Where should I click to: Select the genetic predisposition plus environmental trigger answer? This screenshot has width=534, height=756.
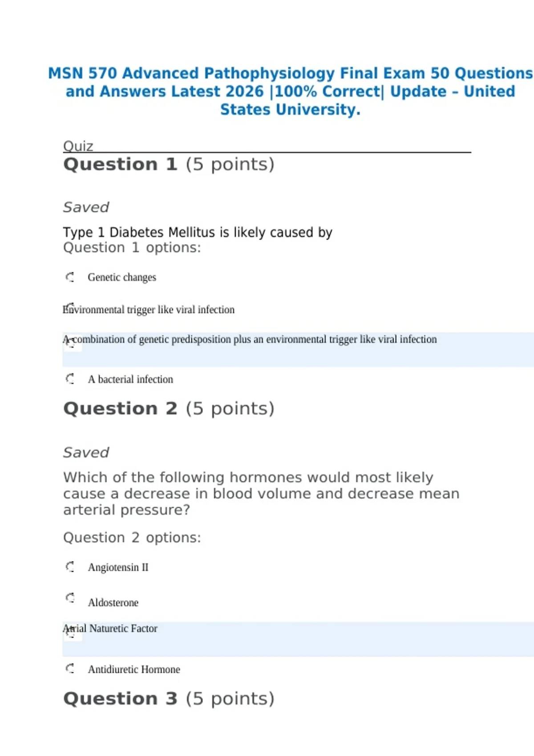pyautogui.click(x=71, y=342)
